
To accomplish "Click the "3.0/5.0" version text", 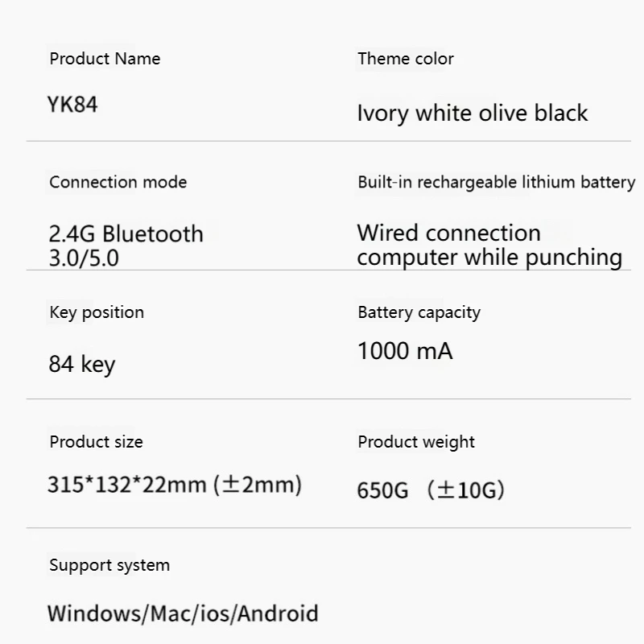I will click(84, 258).
